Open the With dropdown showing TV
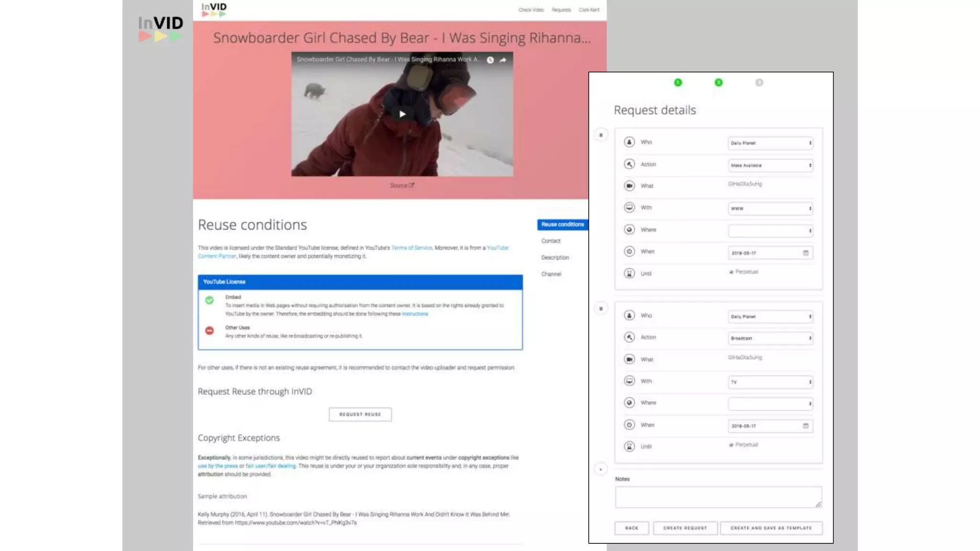This screenshot has width=980, height=551. tap(770, 382)
